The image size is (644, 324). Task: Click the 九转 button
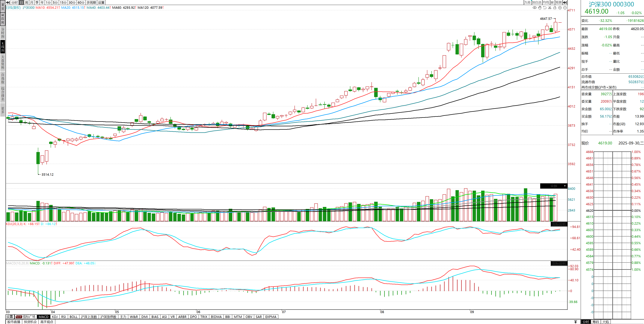click(x=527, y=2)
